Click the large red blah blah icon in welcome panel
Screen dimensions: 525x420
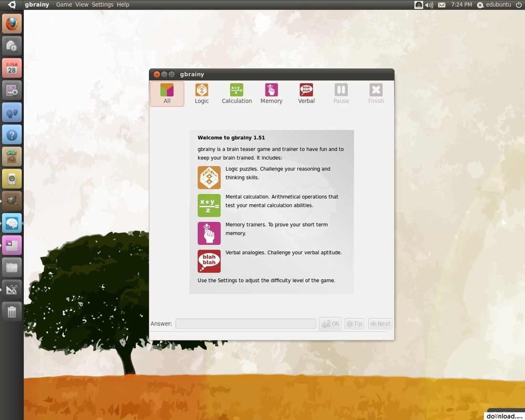[x=209, y=261]
